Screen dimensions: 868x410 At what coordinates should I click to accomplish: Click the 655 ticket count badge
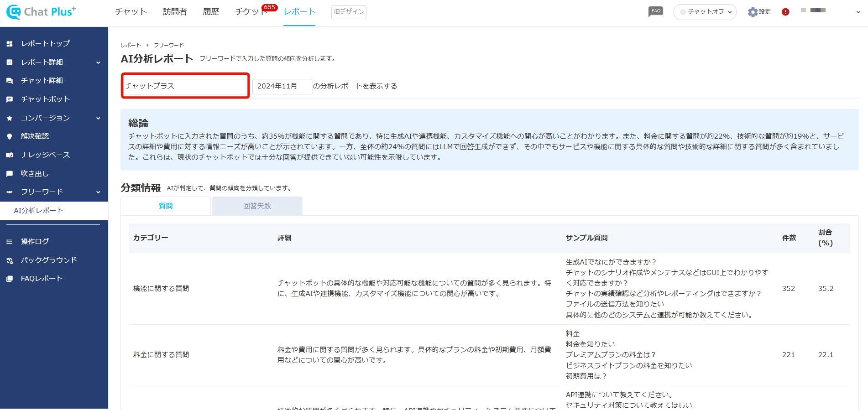(x=270, y=7)
